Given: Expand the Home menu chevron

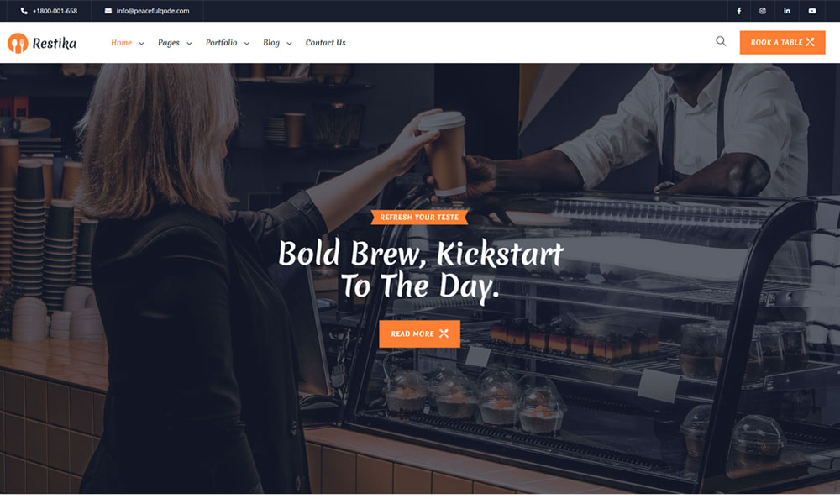Looking at the screenshot, I should [141, 44].
